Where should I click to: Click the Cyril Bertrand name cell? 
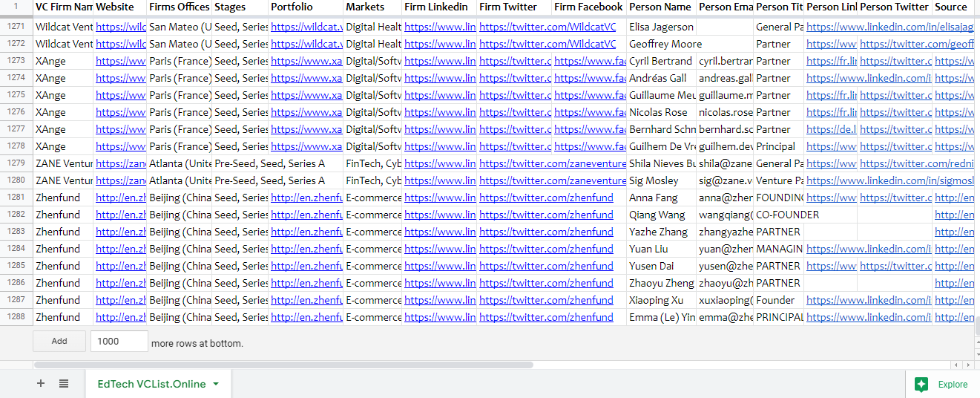661,61
